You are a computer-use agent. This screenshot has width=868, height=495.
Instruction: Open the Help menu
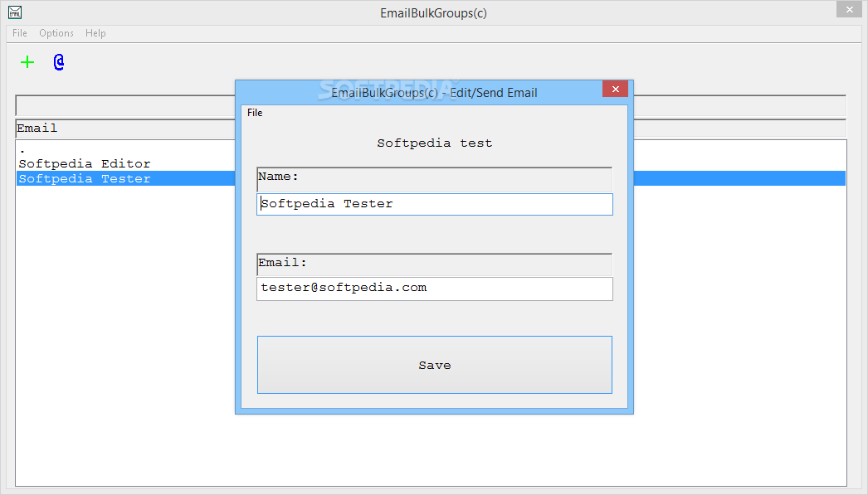[x=95, y=33]
